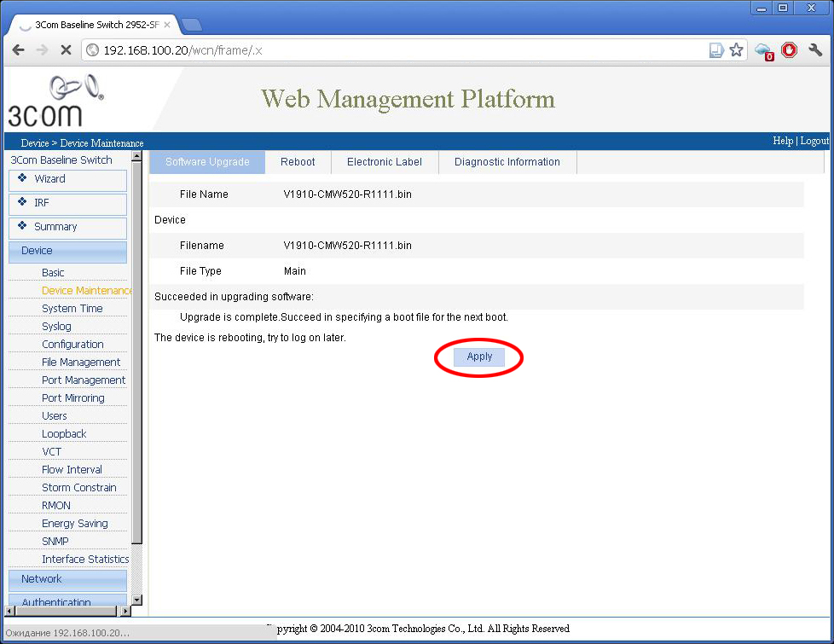Click the cloud extension icon with red badge
Viewport: 834px width, 644px height.
coord(764,52)
